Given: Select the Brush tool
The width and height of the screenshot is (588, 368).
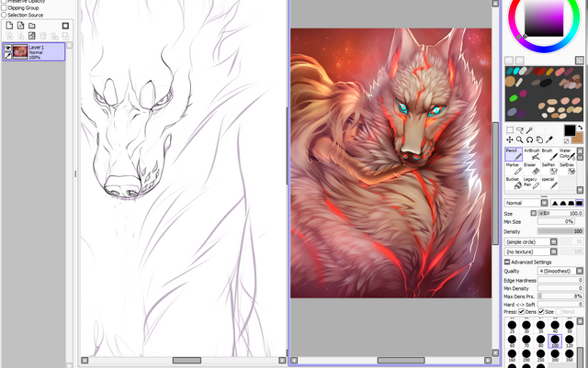Looking at the screenshot, I should pyautogui.click(x=549, y=154).
